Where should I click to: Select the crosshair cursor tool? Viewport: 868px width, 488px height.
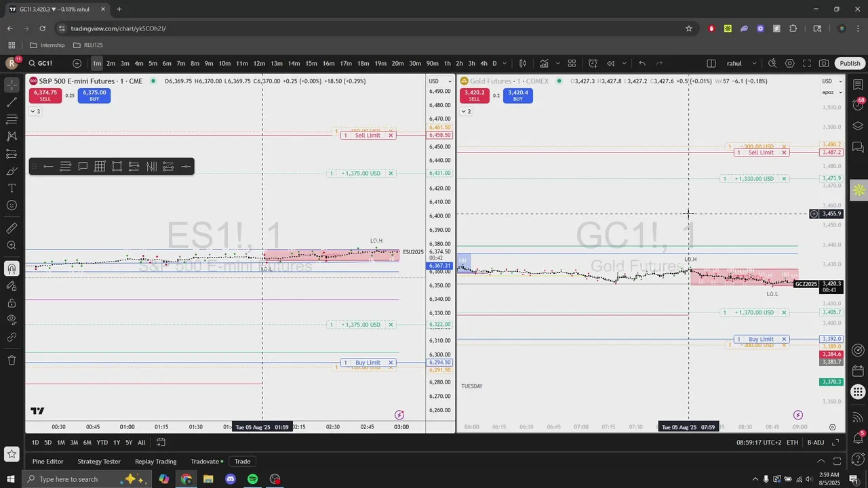(12, 85)
